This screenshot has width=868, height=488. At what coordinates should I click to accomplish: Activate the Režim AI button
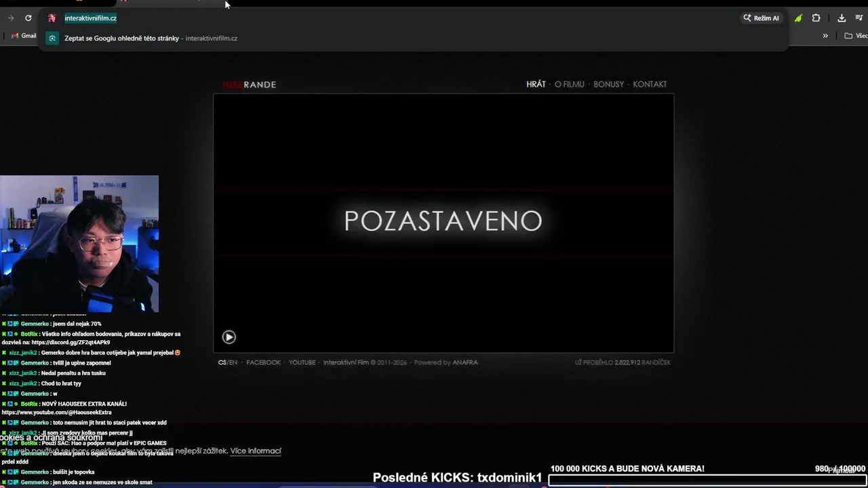coord(761,18)
